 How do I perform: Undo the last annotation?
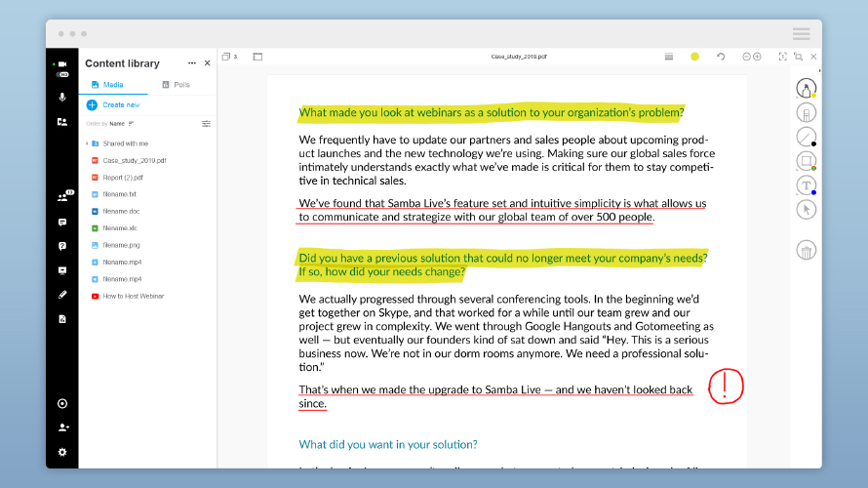tap(721, 57)
